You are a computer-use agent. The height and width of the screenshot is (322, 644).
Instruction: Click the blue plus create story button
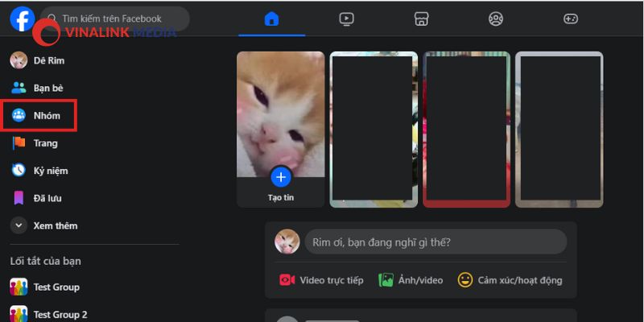pyautogui.click(x=281, y=177)
